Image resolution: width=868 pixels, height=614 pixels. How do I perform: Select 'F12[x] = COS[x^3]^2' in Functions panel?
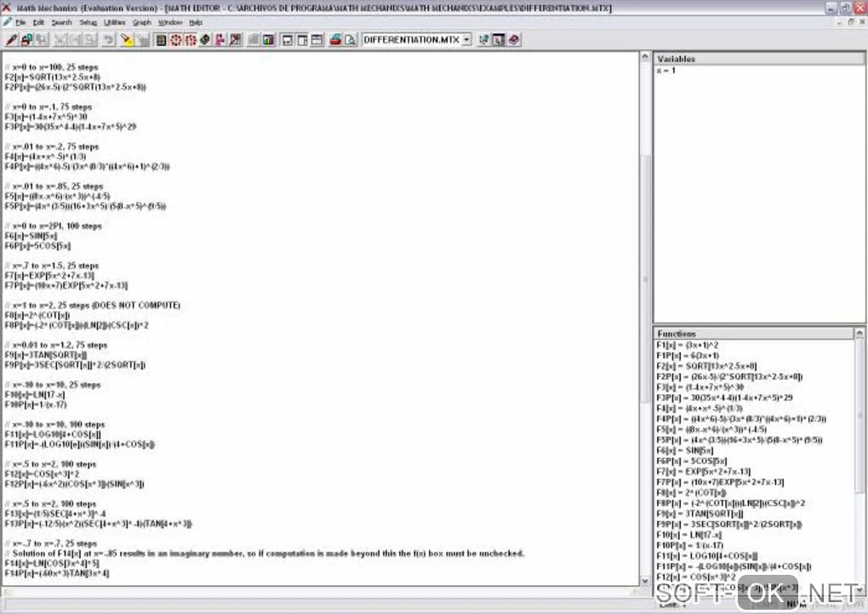pyautogui.click(x=696, y=577)
